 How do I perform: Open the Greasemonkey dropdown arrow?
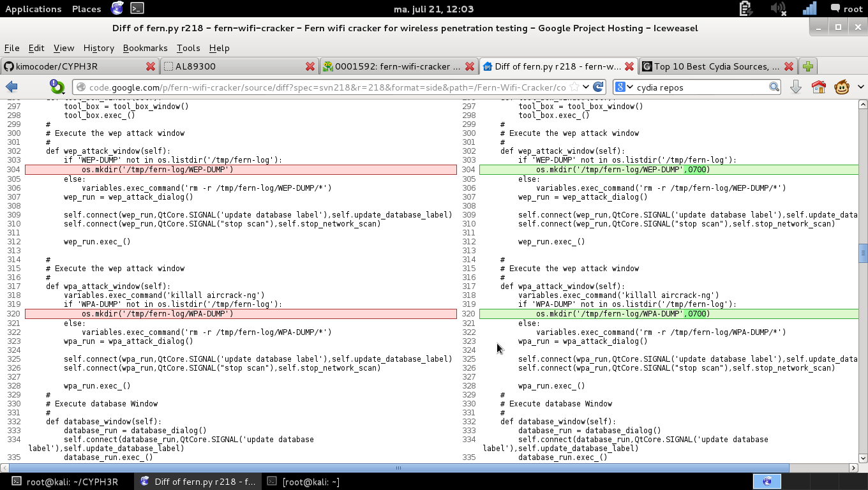point(860,87)
